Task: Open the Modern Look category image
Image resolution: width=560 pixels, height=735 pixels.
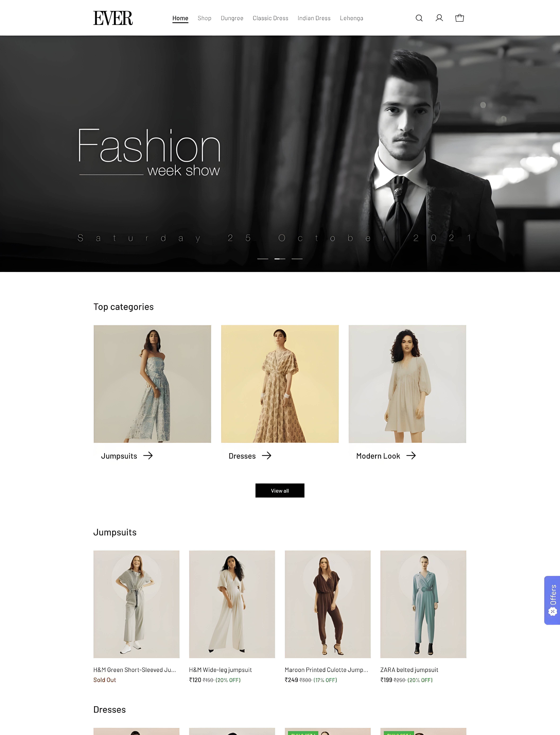Action: coord(407,384)
